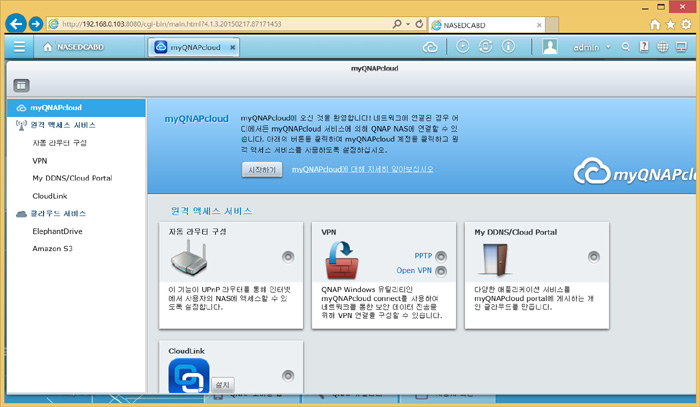The height and width of the screenshot is (407, 700).
Task: Open browser tools gear icon
Action: [x=686, y=24]
